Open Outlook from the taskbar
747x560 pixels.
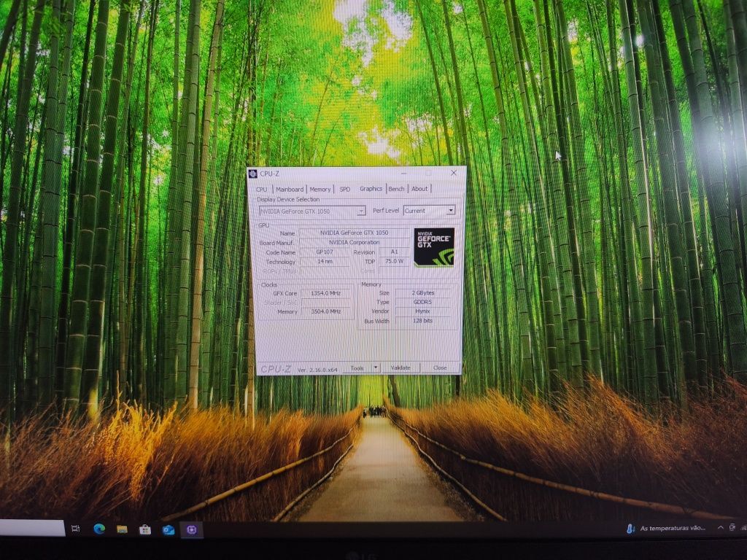click(169, 530)
